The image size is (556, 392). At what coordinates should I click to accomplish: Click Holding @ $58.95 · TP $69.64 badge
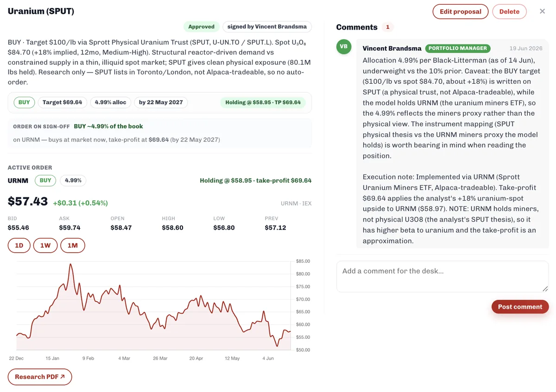coord(263,102)
